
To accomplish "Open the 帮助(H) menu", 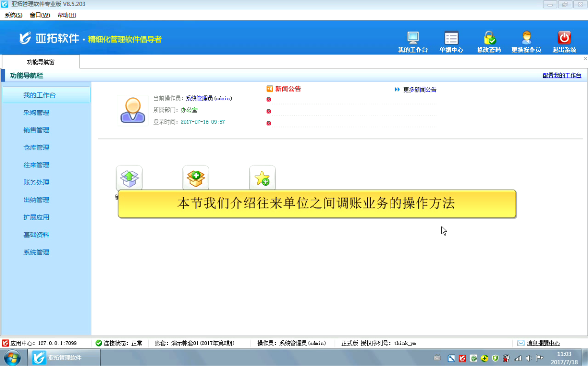I will tap(66, 15).
